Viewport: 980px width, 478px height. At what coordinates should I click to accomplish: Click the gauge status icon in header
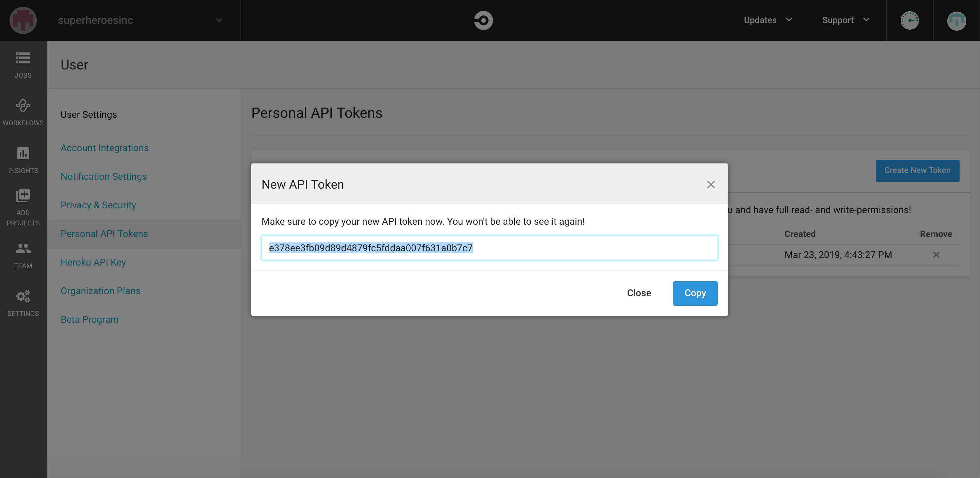(909, 20)
